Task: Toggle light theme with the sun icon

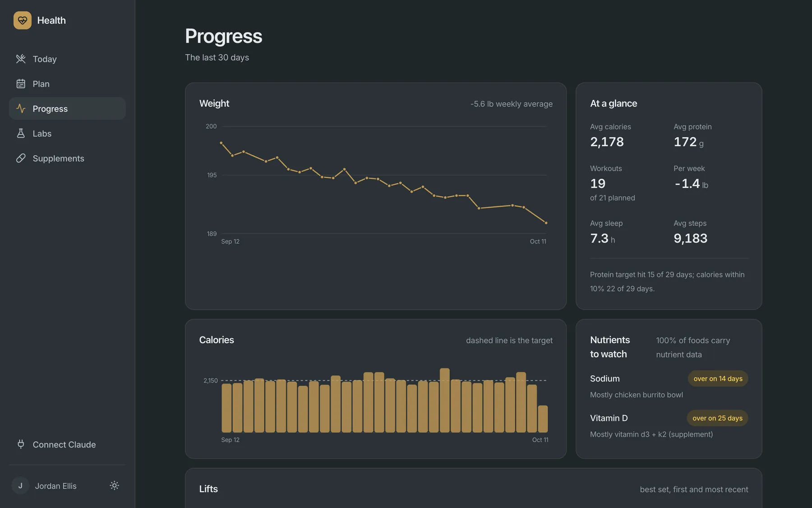Action: (x=115, y=485)
